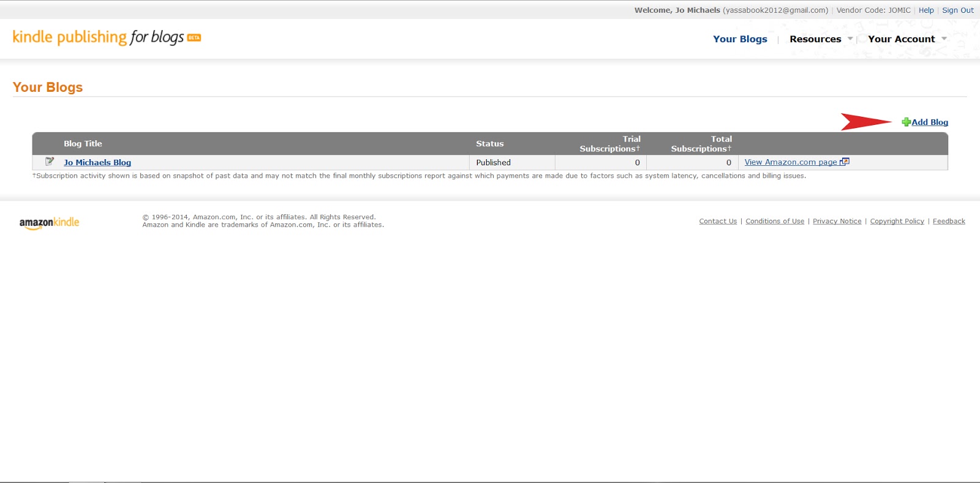
Task: Click the Total Subscriptions column header
Action: (x=701, y=144)
